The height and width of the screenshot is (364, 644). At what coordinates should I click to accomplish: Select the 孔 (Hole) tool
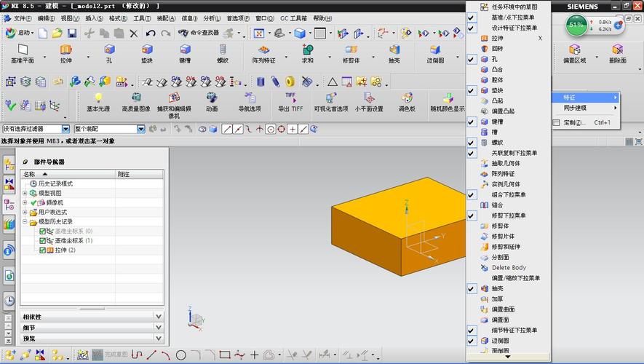point(108,50)
